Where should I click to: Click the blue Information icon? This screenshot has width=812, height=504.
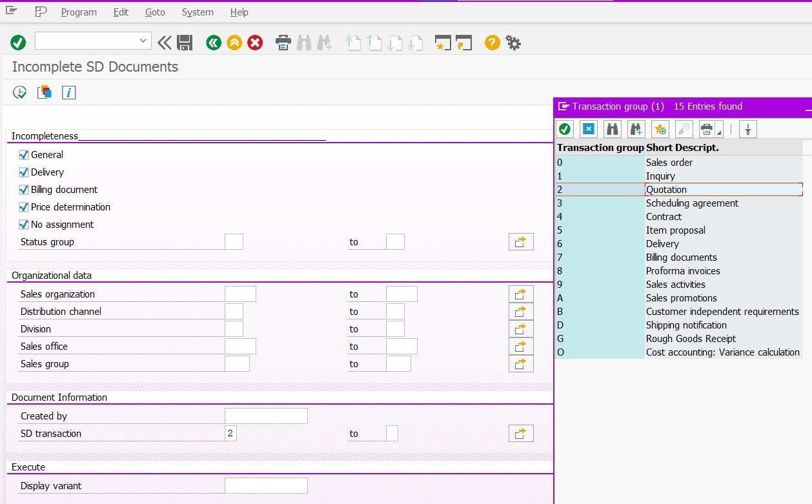(x=68, y=92)
